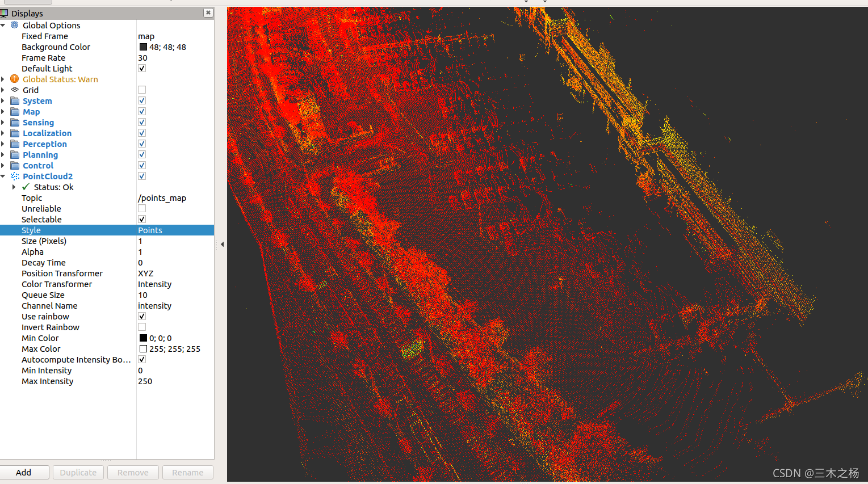This screenshot has width=868, height=484.
Task: Expand the Planning group
Action: tap(3, 154)
